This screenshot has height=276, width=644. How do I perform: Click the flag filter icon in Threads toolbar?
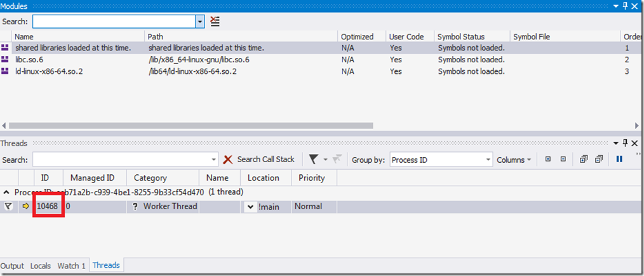point(313,160)
